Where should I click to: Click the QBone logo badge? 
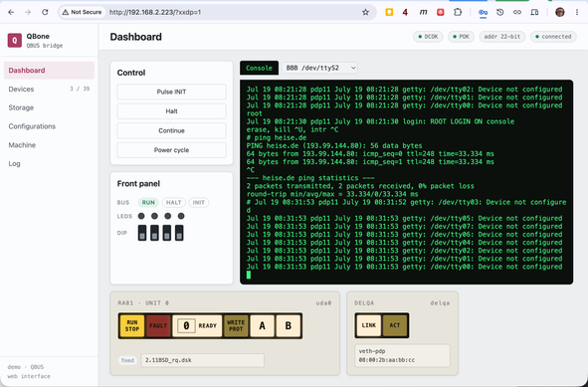[x=15, y=40]
